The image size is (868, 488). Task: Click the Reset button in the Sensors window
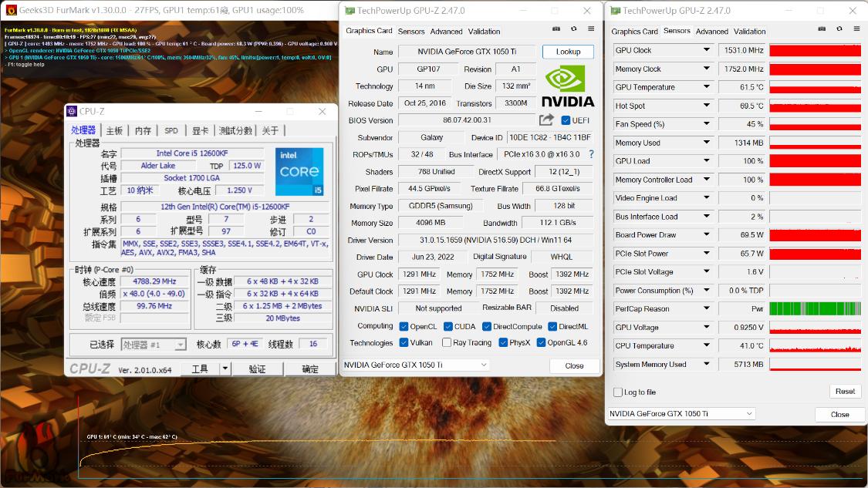(x=845, y=391)
